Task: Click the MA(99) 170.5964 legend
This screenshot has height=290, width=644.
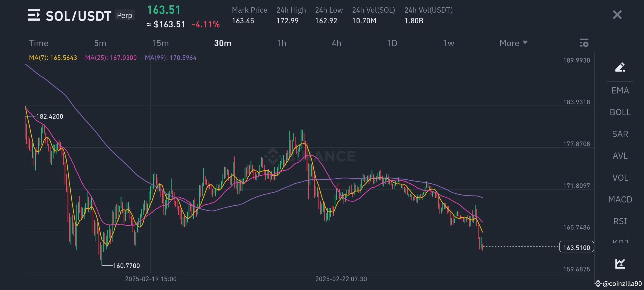Action: pos(171,58)
